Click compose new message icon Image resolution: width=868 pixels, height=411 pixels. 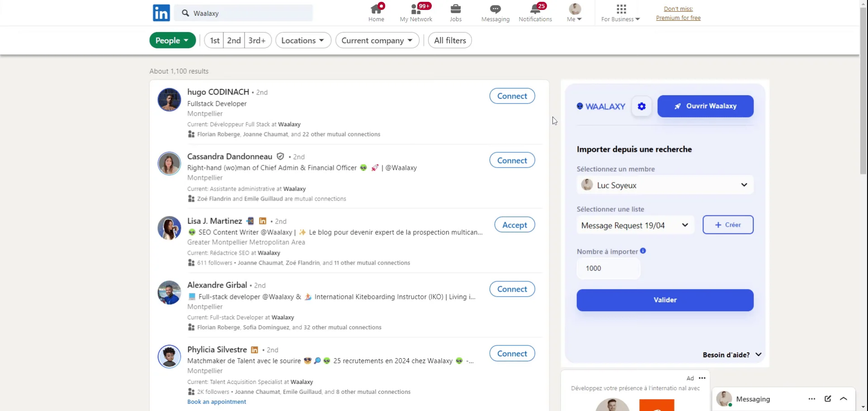click(x=828, y=399)
